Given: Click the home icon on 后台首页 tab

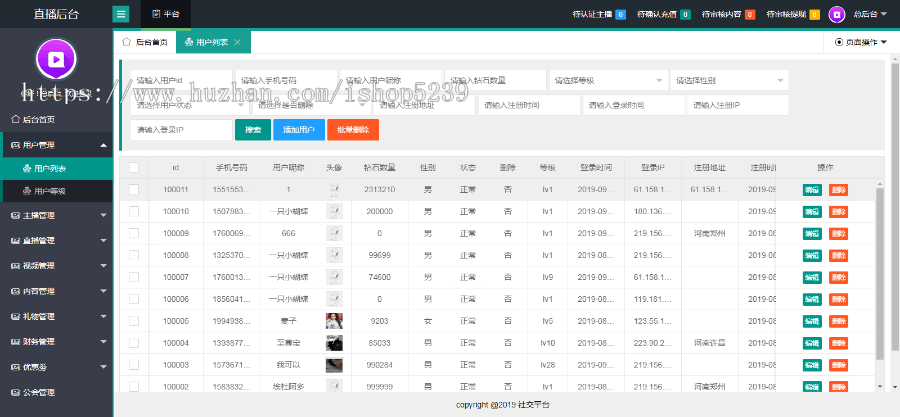Looking at the screenshot, I should pyautogui.click(x=126, y=43).
